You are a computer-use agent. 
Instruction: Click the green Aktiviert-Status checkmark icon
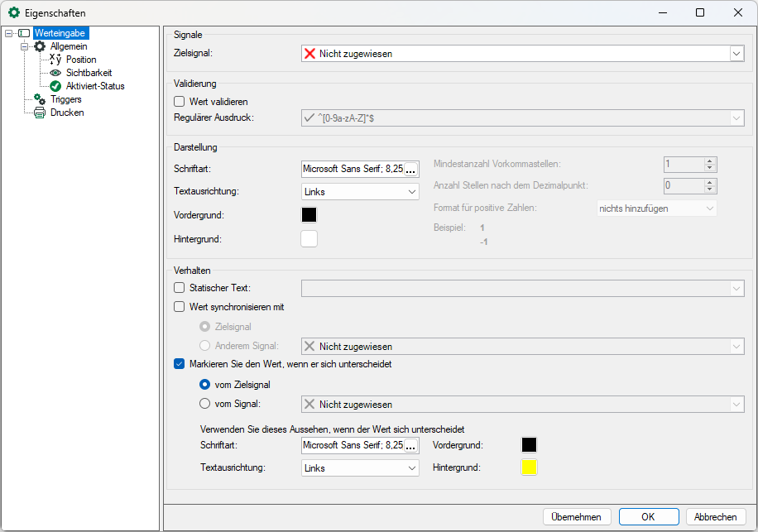tap(55, 86)
